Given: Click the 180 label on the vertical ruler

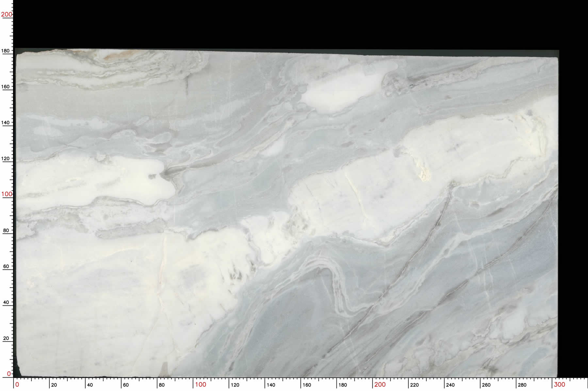Looking at the screenshot, I should (6, 51).
